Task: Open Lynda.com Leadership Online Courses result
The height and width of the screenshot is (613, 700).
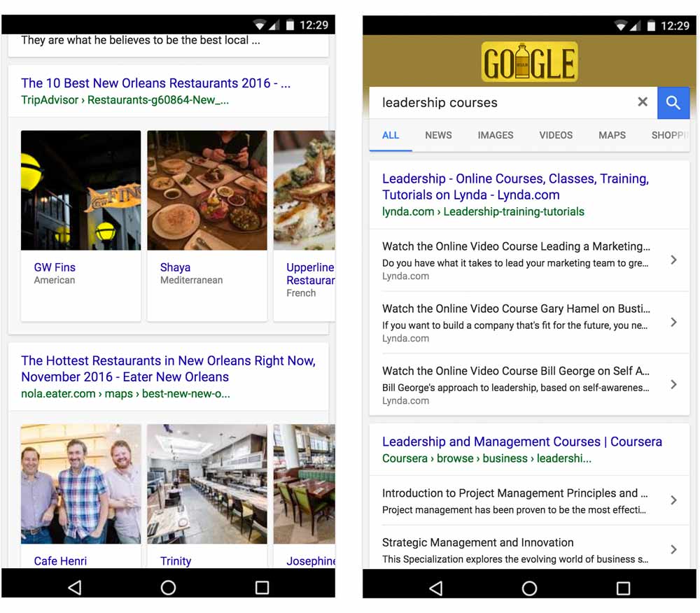Action: [x=515, y=186]
